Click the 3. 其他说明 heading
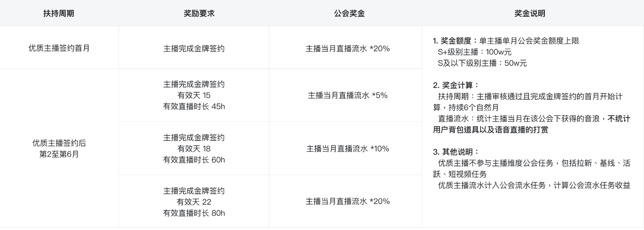644x230 pixels. tap(456, 152)
